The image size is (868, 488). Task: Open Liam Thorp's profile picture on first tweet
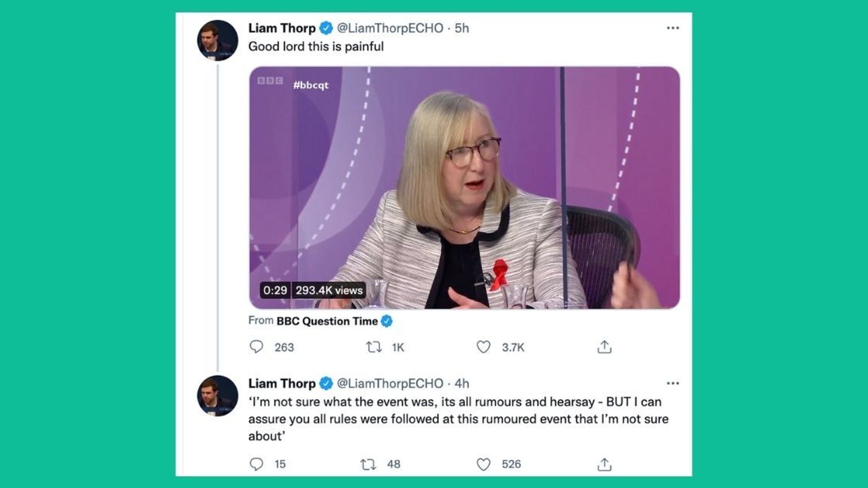coord(217,40)
